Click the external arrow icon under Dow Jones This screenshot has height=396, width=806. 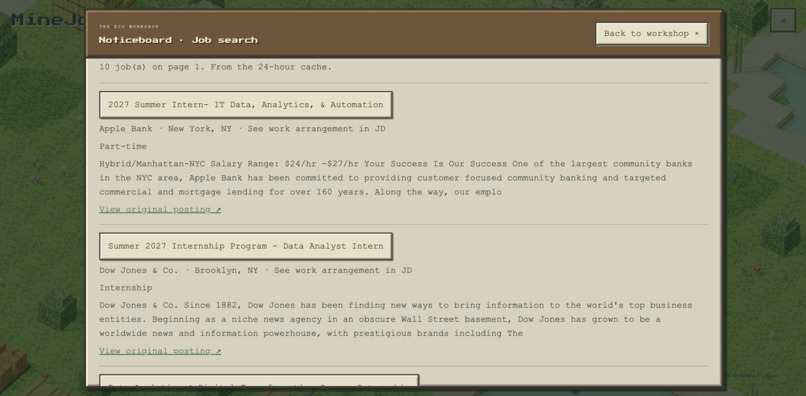(x=218, y=351)
